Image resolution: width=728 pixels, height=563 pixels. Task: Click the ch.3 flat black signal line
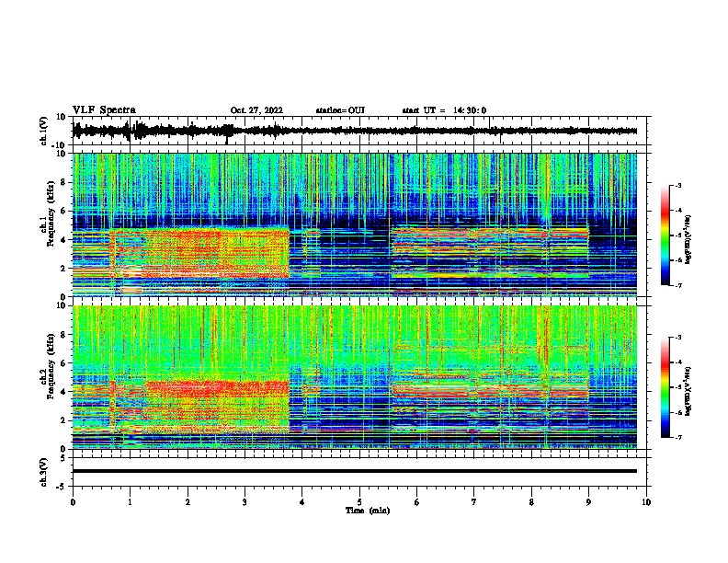[354, 471]
